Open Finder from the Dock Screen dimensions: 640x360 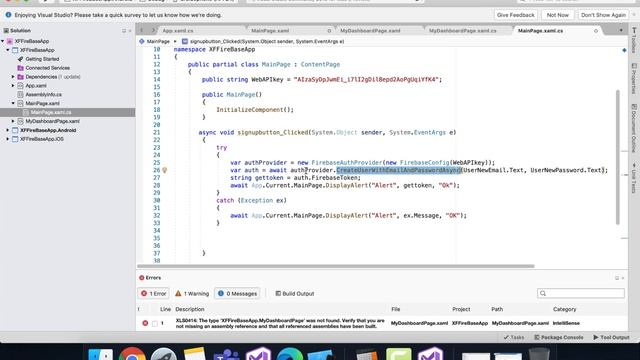(100, 353)
